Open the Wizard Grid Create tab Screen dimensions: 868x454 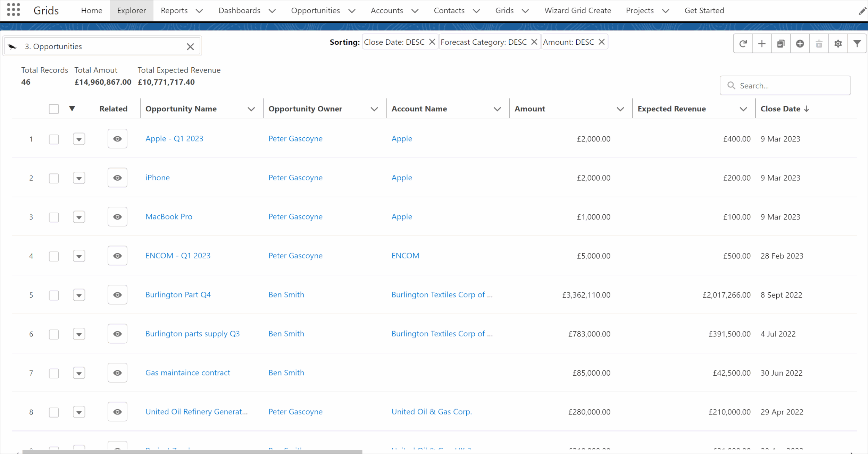(578, 10)
